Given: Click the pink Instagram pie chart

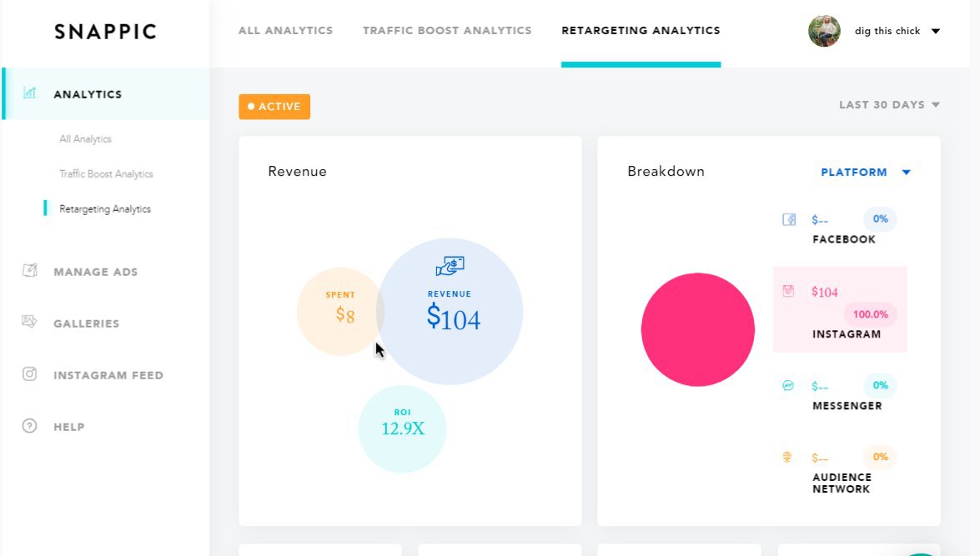Looking at the screenshot, I should [x=697, y=329].
